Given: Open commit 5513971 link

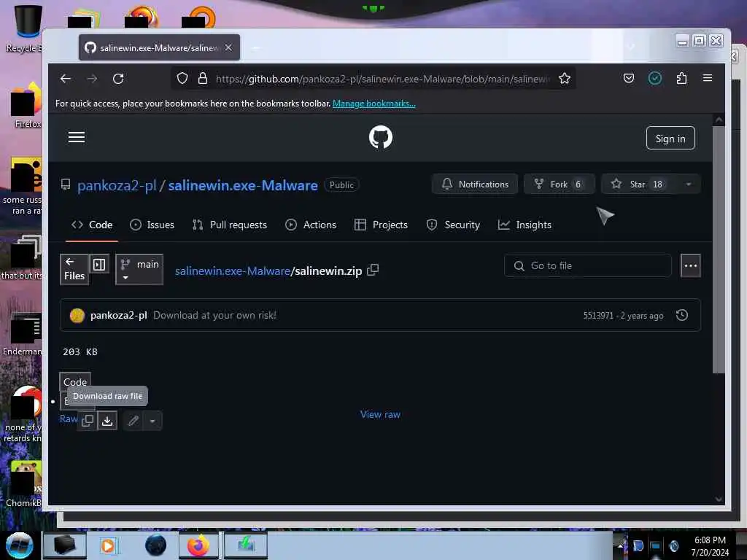Looking at the screenshot, I should (x=598, y=315).
